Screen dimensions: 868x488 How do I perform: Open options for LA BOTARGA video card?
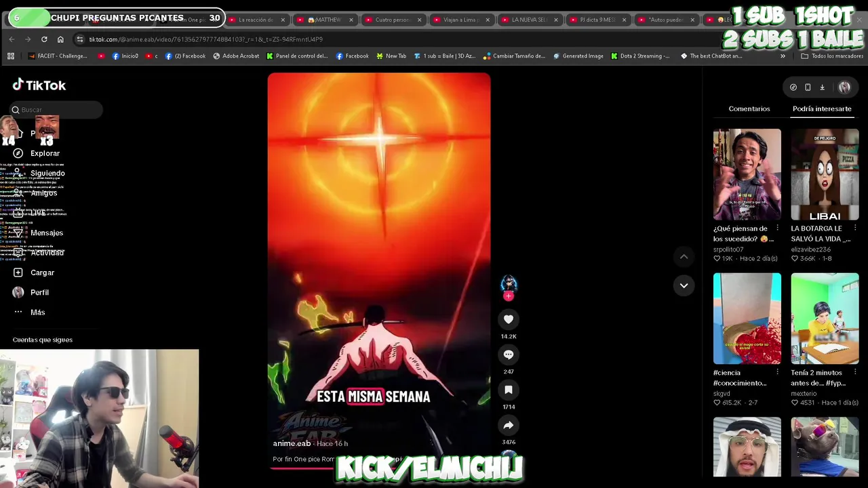coord(854,228)
